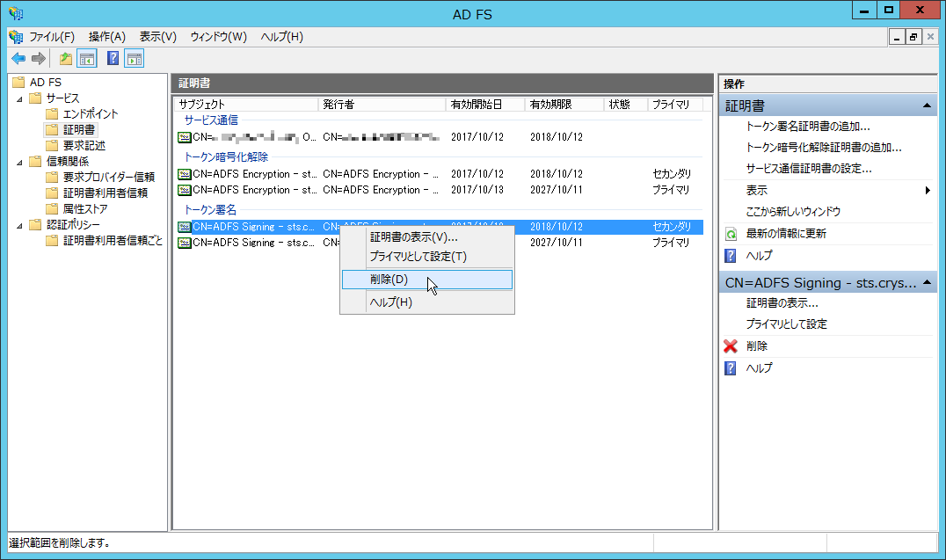The image size is (946, 560).
Task: Click the トークン署名 group heading
Action: point(210,210)
